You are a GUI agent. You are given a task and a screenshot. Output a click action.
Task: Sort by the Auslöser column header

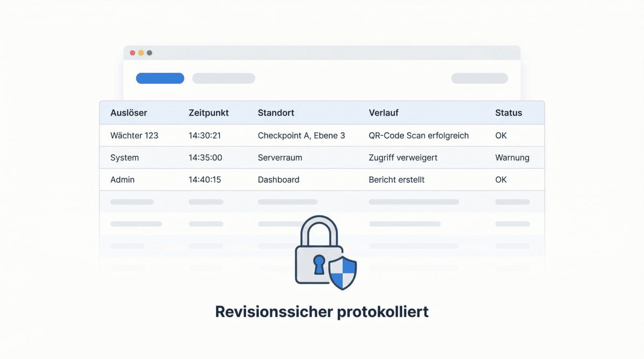(129, 113)
